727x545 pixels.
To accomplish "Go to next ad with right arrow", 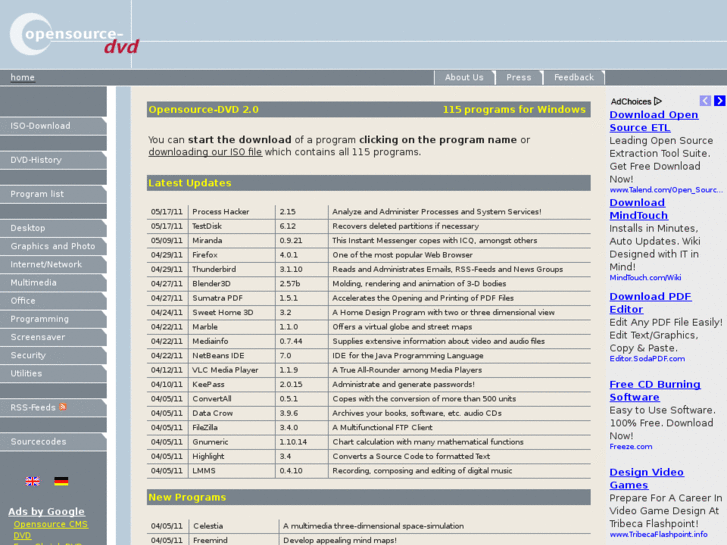I will click(720, 101).
